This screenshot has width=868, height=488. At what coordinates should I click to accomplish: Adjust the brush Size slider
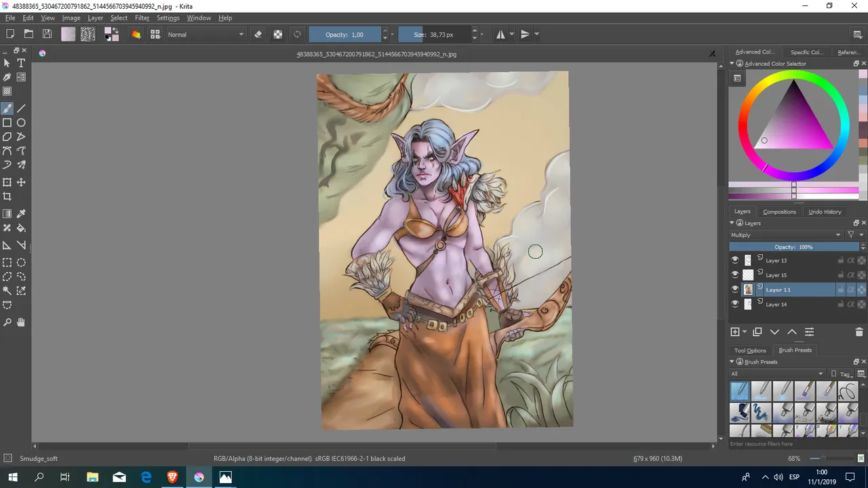(x=435, y=35)
